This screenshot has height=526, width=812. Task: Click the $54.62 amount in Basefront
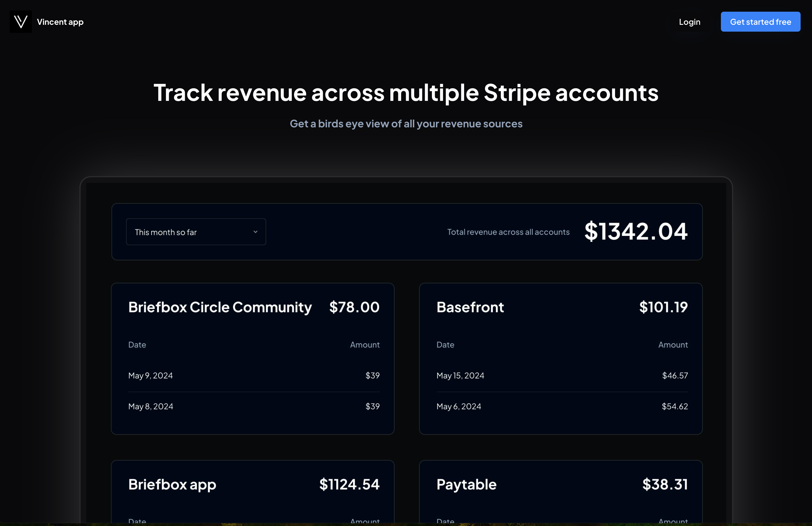pos(675,406)
